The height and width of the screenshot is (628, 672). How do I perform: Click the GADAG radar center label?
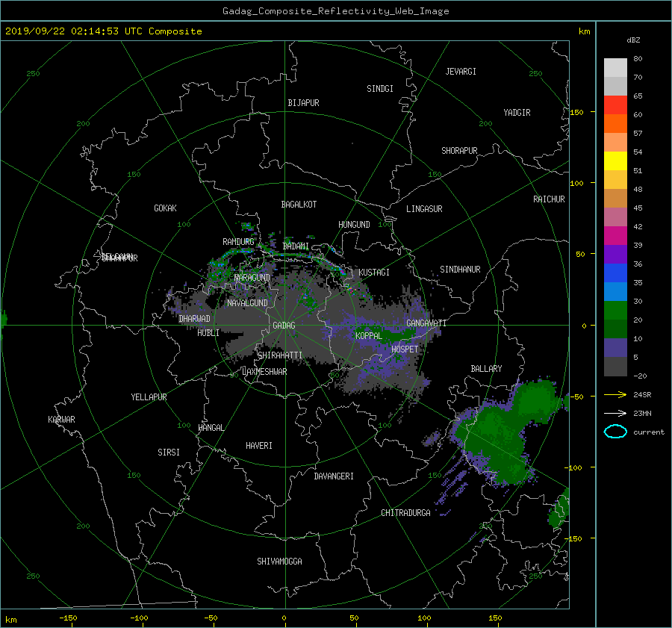click(x=284, y=326)
